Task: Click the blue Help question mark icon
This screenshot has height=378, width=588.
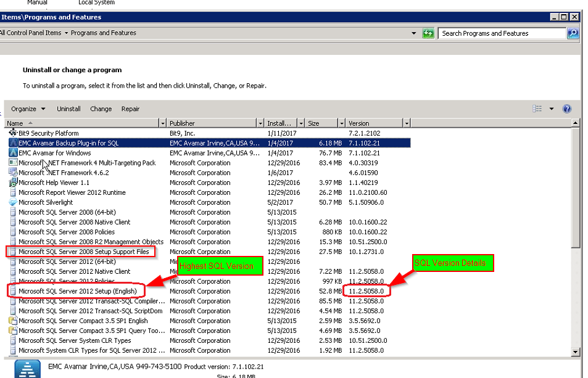Action: (566, 109)
